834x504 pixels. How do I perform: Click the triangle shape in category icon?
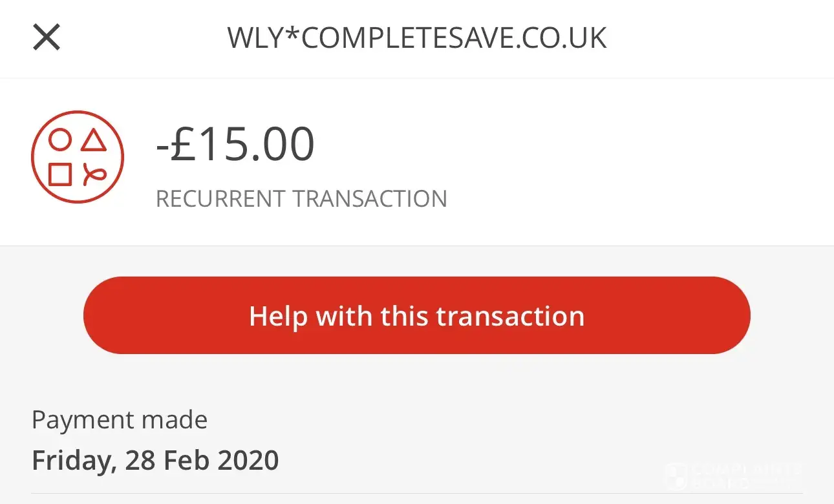tap(94, 140)
